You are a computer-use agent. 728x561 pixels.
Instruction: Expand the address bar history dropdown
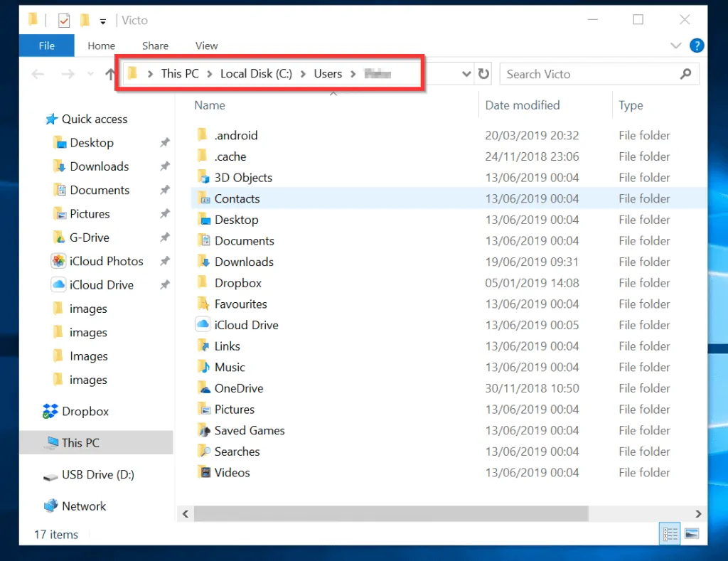466,73
